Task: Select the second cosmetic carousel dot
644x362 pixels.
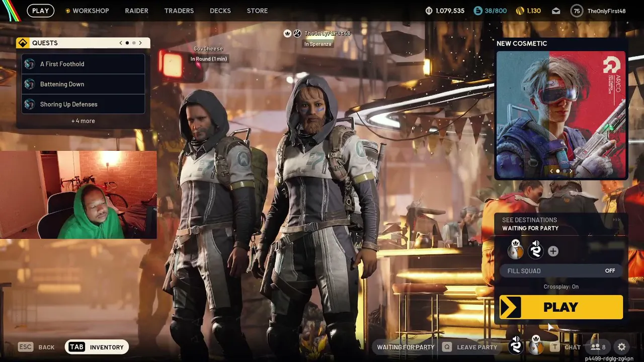Action: [564, 171]
